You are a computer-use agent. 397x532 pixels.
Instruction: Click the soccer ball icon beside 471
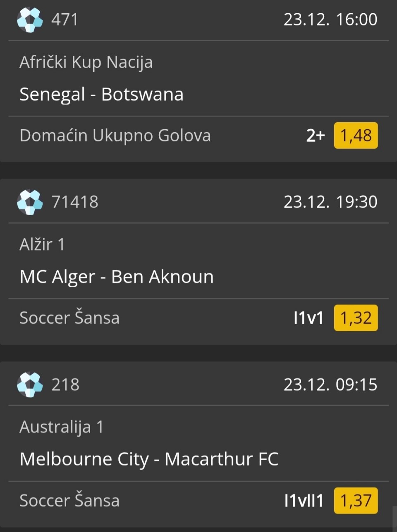[30, 19]
